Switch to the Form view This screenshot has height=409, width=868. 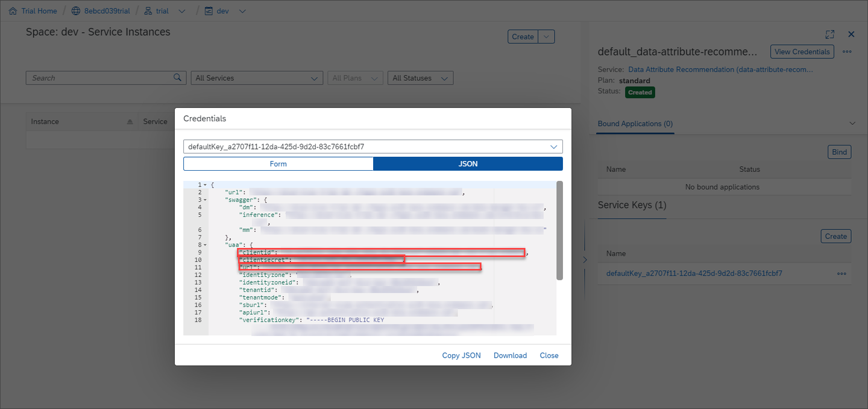278,164
